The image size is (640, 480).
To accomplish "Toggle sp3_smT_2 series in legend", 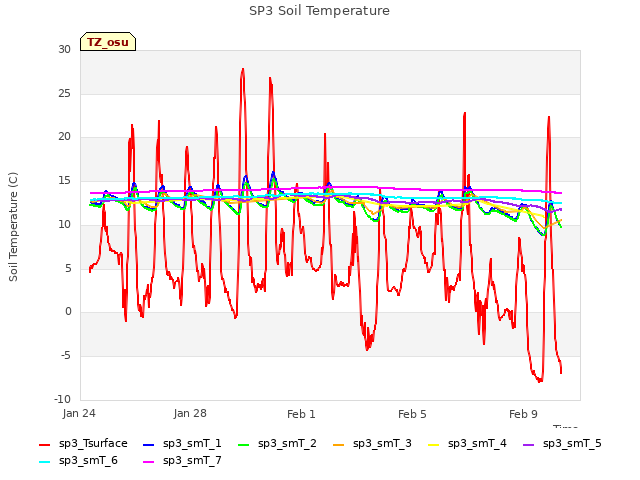I will tap(277, 444).
